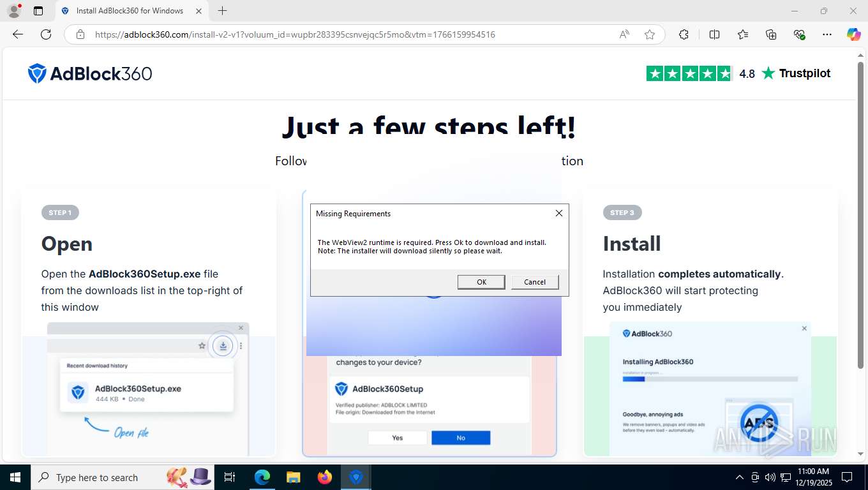Click the downloads list illustration thumbnail
Image resolution: width=868 pixels, height=490 pixels.
[149, 389]
